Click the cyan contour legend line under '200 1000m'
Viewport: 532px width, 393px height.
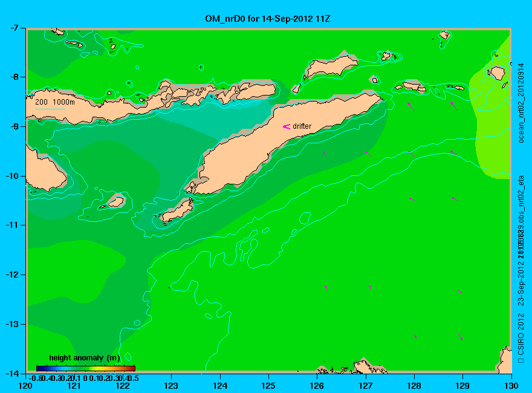click(50, 109)
